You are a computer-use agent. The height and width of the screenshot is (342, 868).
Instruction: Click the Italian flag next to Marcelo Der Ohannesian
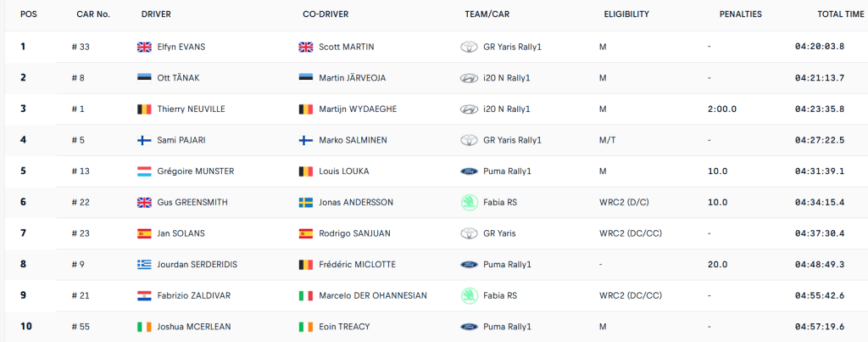point(306,295)
